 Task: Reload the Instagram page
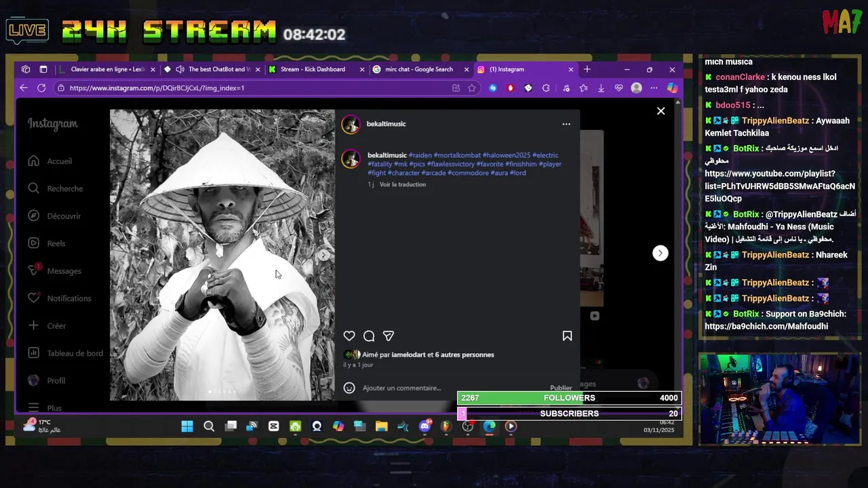click(x=41, y=88)
